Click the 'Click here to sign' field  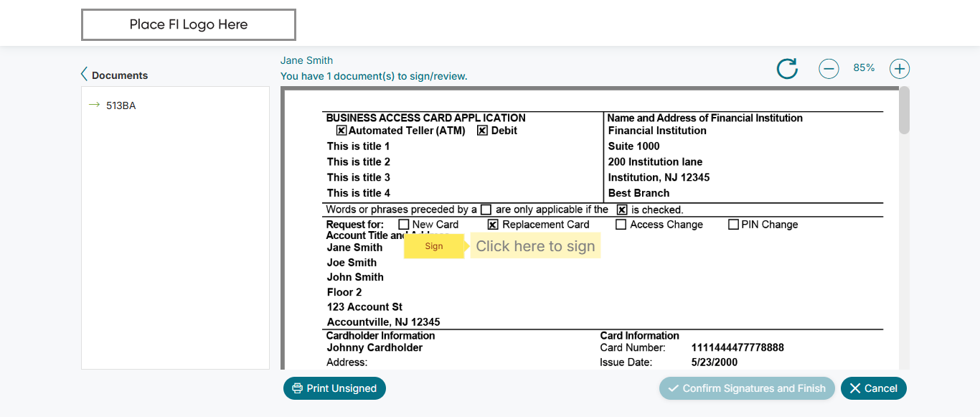[x=535, y=246]
